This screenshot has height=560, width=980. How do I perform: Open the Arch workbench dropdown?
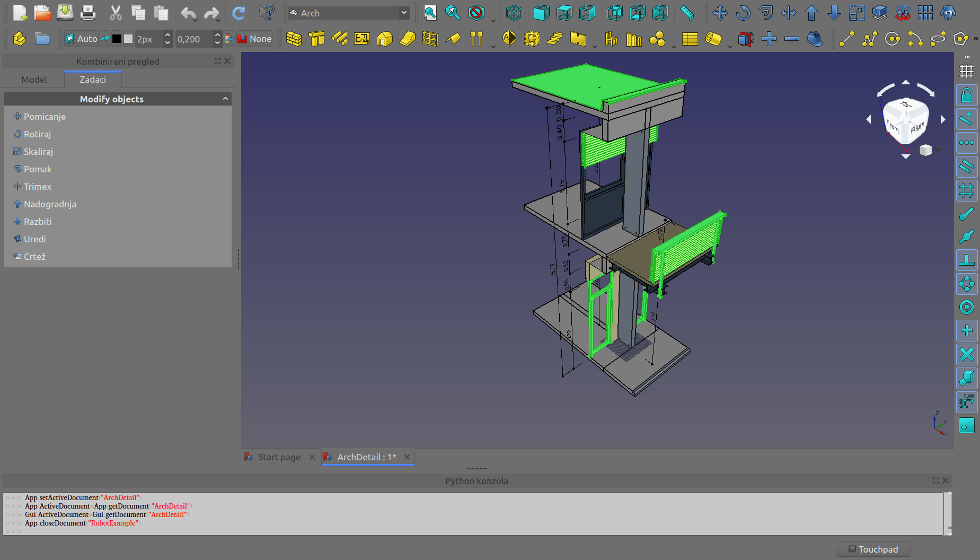[349, 13]
